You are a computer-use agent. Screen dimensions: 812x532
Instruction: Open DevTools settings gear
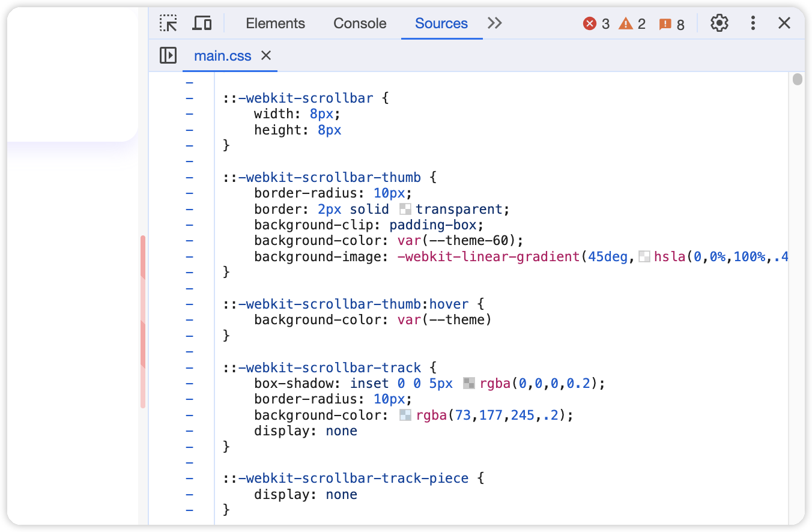(x=719, y=23)
